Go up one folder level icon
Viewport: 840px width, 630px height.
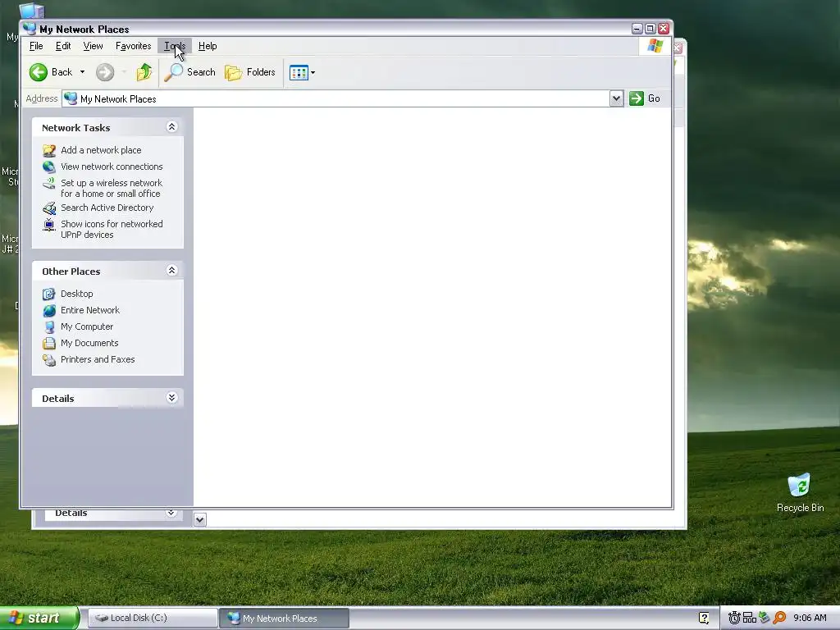coord(144,72)
